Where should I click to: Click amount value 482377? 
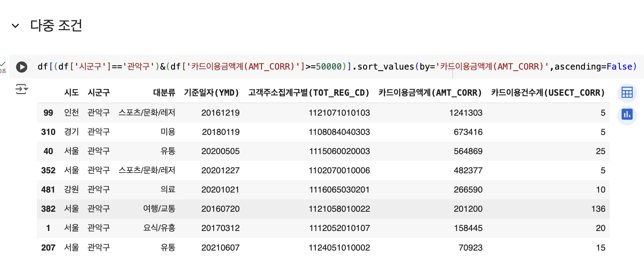468,170
